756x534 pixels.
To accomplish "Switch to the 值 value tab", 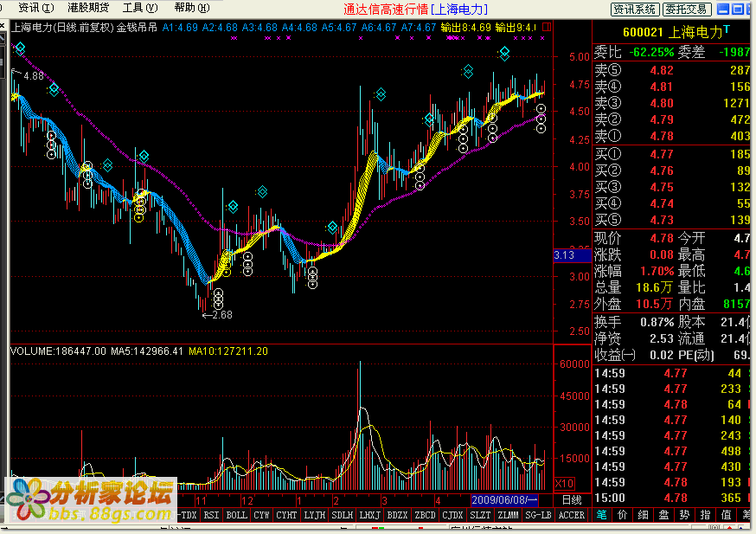I will coord(726,515).
